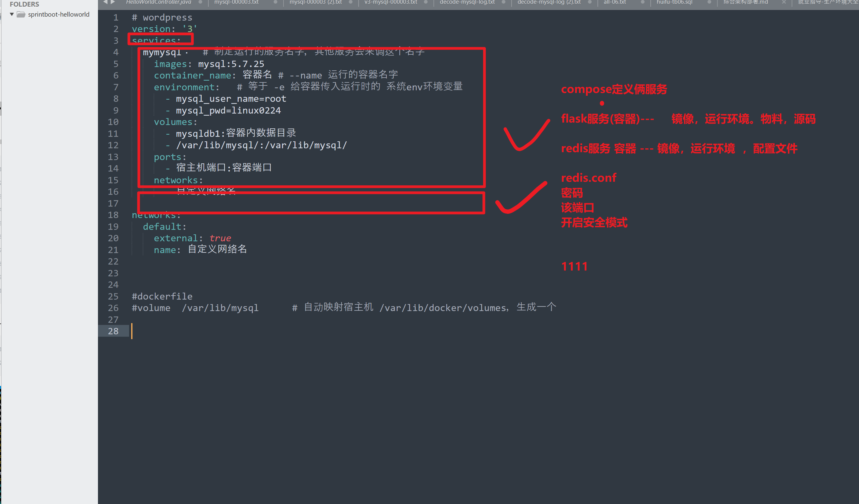Click the tab scroll left arrow
This screenshot has width=859, height=504.
click(x=105, y=2)
